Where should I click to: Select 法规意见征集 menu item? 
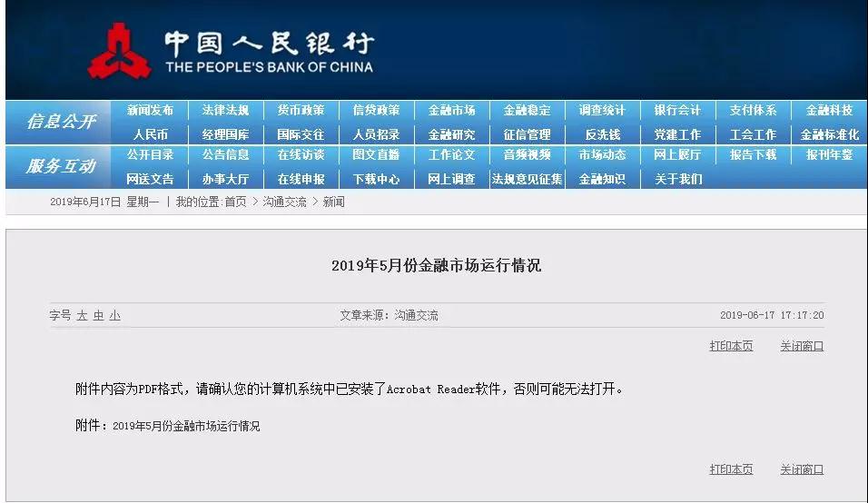(527, 179)
